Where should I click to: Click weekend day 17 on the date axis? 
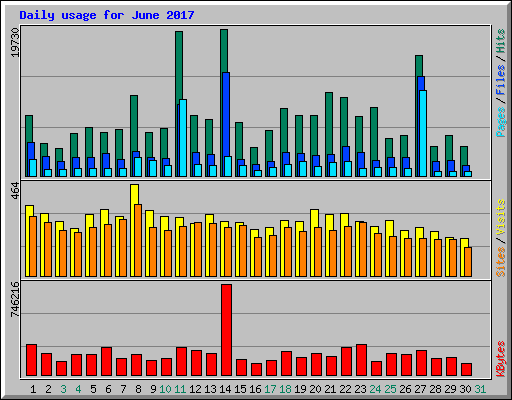270,389
